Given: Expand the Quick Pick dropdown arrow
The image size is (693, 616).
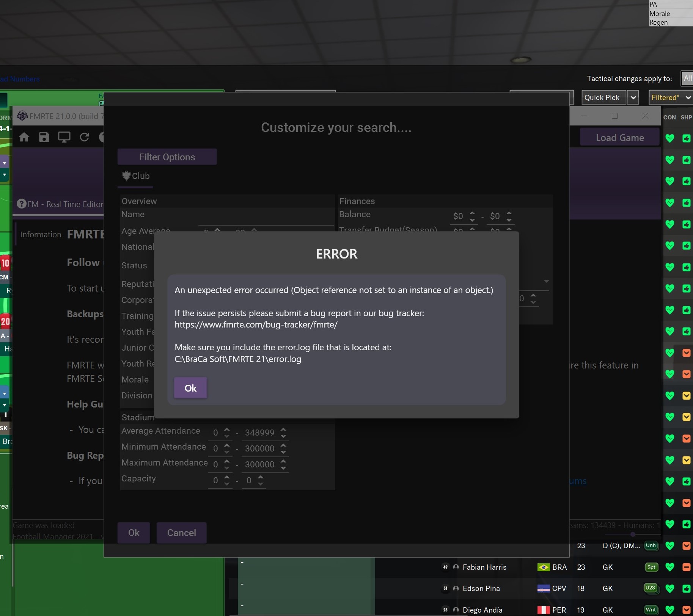Looking at the screenshot, I should click(x=633, y=97).
